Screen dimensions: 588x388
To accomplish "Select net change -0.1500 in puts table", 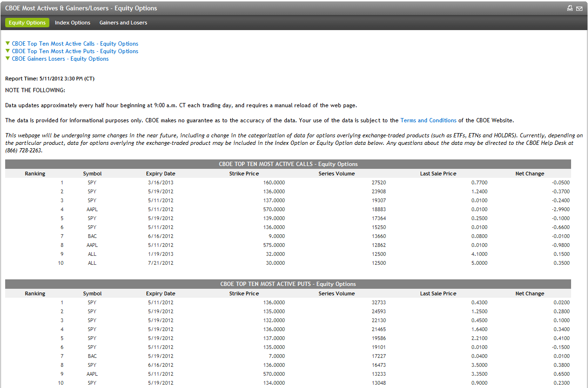I will [x=561, y=347].
